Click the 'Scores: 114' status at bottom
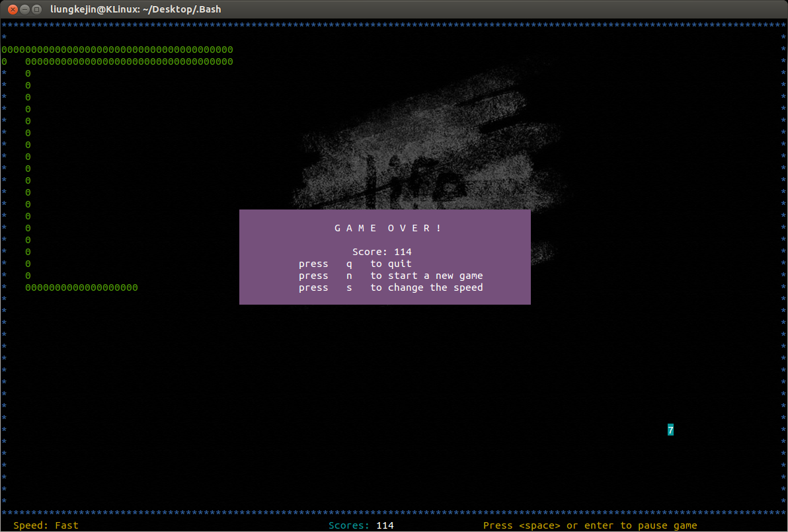Viewport: 788px width, 532px height. pos(361,525)
